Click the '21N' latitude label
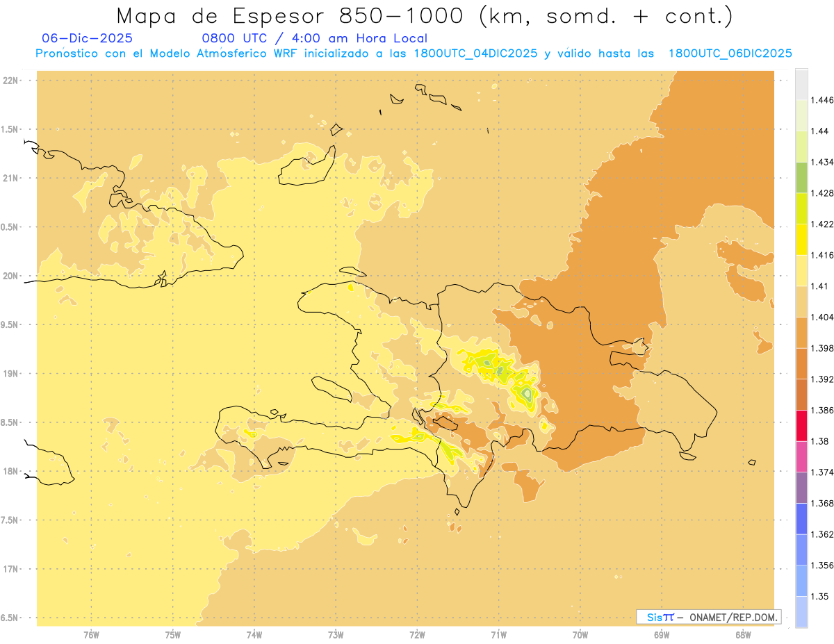Viewport: 834px width, 644px height. click(x=12, y=179)
